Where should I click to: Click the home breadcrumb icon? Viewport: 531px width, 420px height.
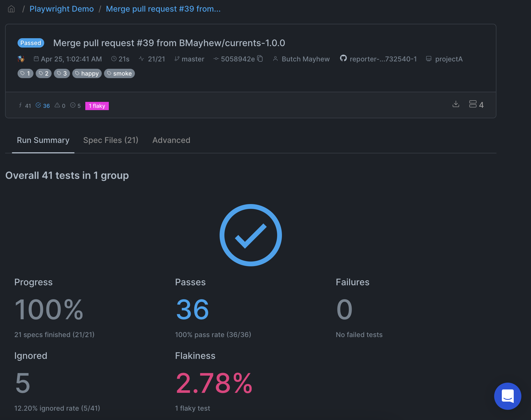coord(11,9)
